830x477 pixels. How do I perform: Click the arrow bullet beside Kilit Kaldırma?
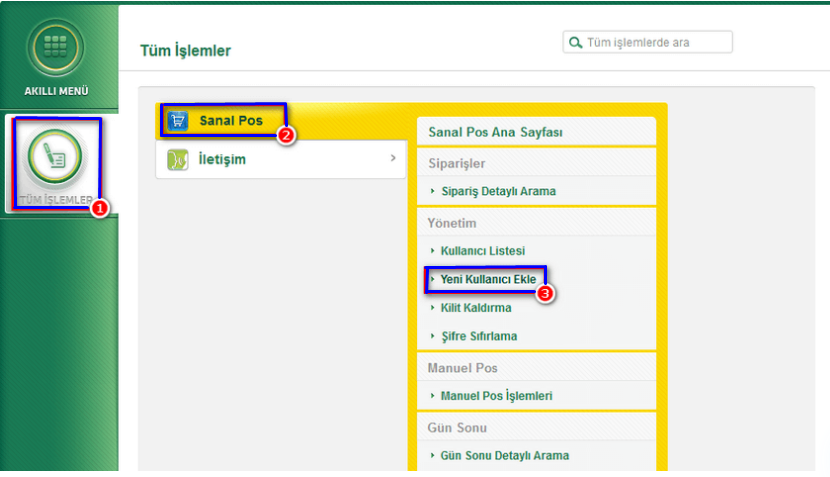click(x=432, y=308)
